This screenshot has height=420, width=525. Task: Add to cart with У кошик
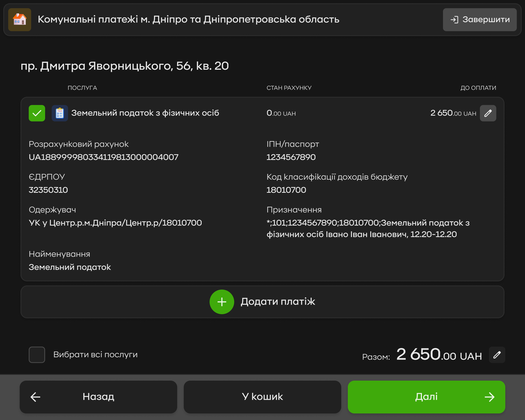[x=262, y=397]
